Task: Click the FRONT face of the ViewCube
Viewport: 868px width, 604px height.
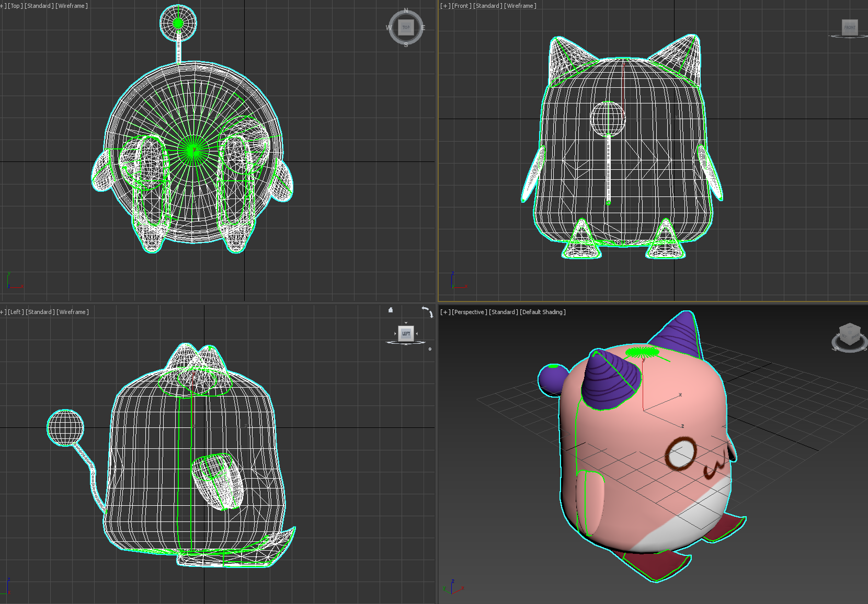Action: coord(850,27)
